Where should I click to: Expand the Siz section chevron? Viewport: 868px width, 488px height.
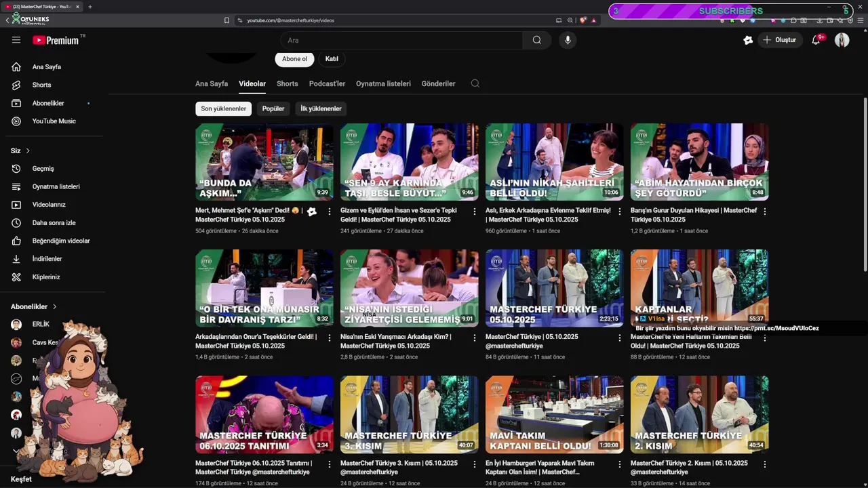click(x=28, y=150)
